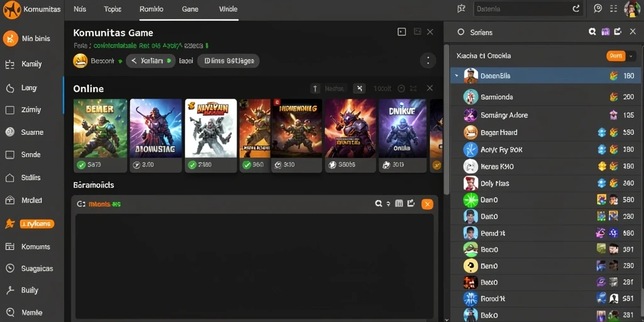Click the search icon in Sorlens panel header

coord(592,31)
